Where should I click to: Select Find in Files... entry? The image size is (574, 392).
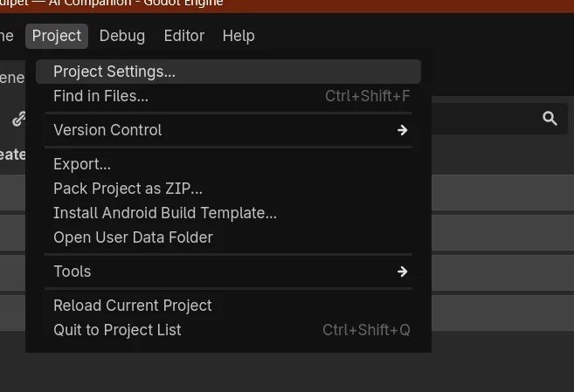point(228,96)
